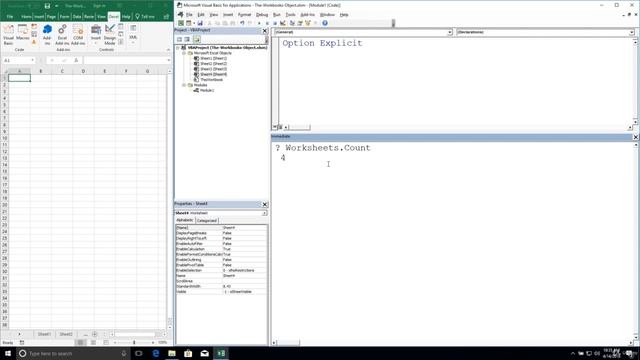The width and height of the screenshot is (640, 360).
Task: Close the Project - VBAProject panel
Action: click(x=264, y=31)
